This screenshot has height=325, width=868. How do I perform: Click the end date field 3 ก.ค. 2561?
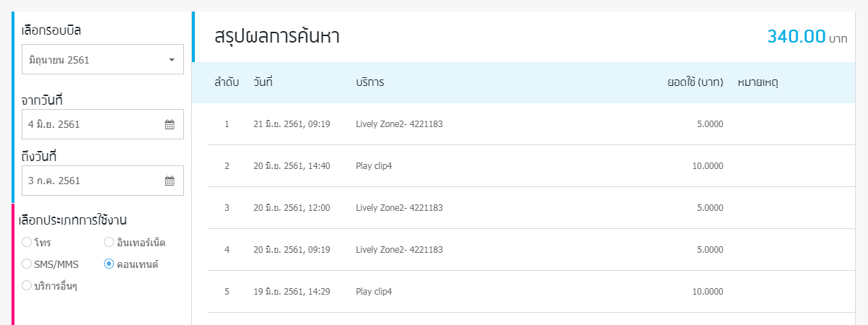[102, 181]
